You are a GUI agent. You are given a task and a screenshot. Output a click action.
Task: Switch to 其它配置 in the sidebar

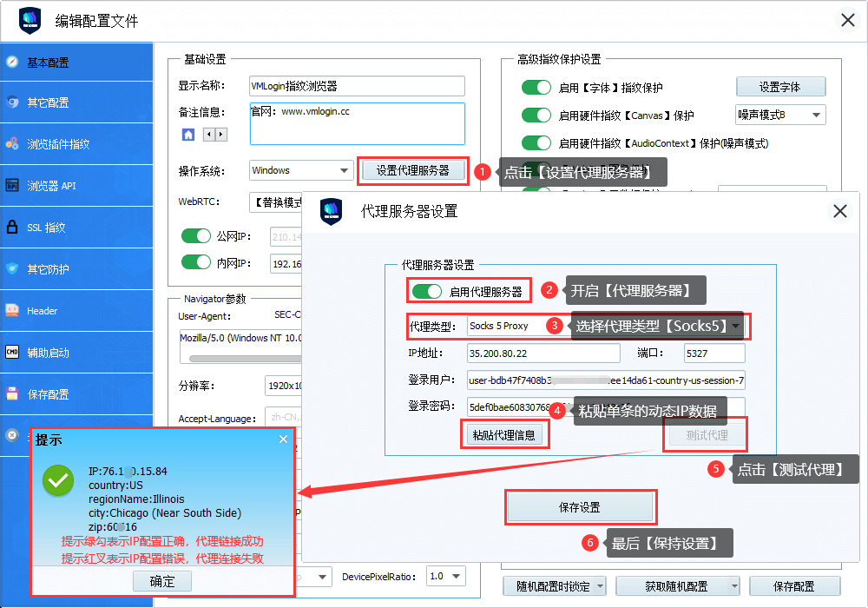[x=76, y=102]
